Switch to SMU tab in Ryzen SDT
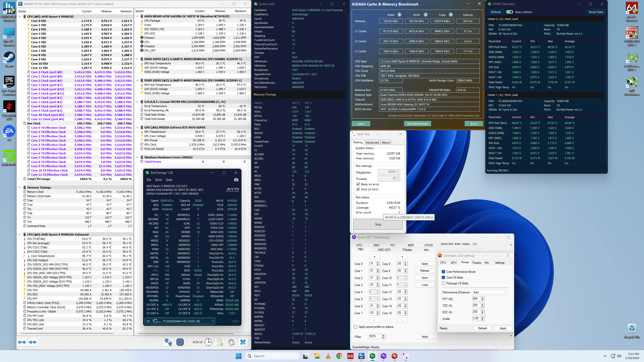This screenshot has width=644, height=362. point(377,245)
